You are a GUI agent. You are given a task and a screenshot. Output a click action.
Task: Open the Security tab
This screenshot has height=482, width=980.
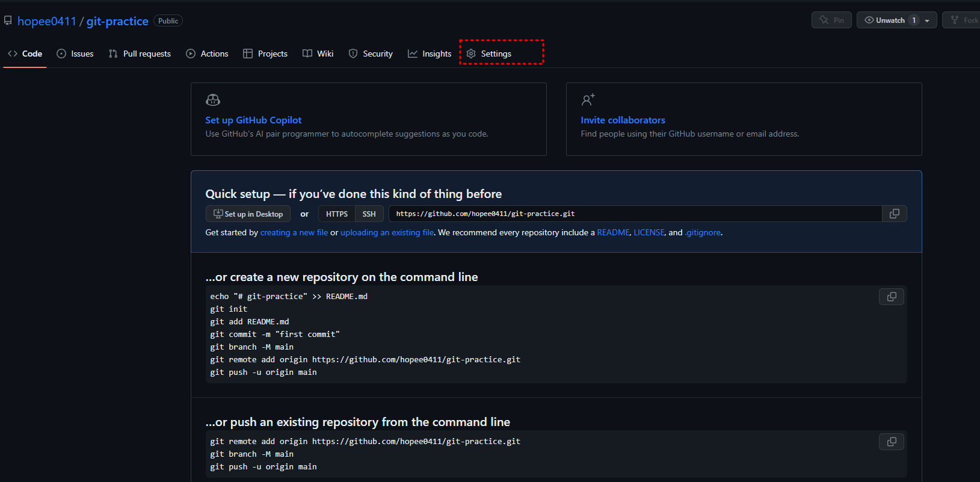(371, 54)
